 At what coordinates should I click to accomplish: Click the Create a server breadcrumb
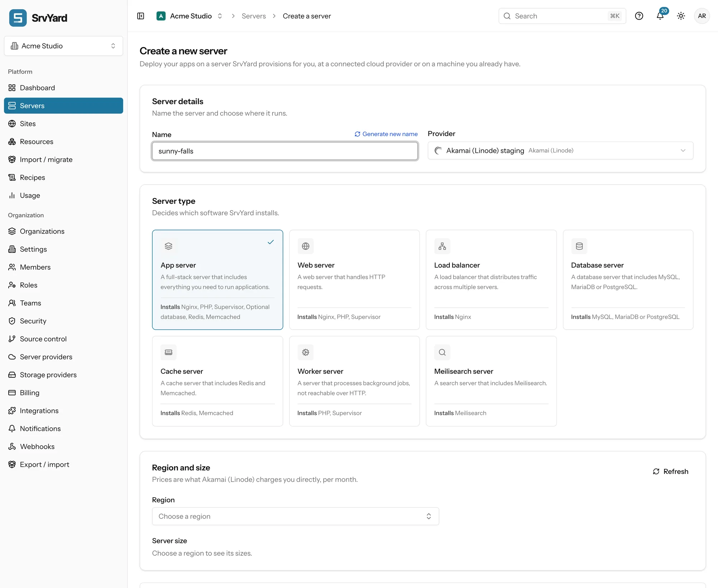[x=307, y=16]
